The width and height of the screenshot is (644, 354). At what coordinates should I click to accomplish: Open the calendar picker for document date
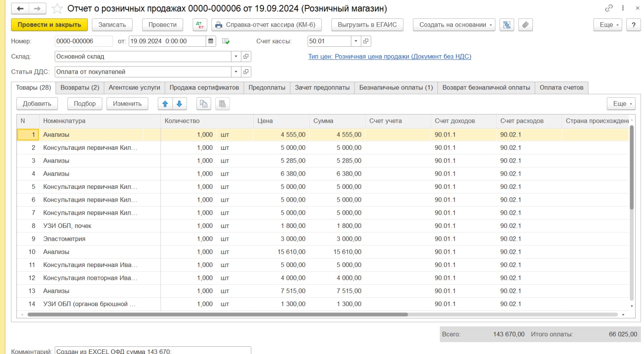point(211,41)
